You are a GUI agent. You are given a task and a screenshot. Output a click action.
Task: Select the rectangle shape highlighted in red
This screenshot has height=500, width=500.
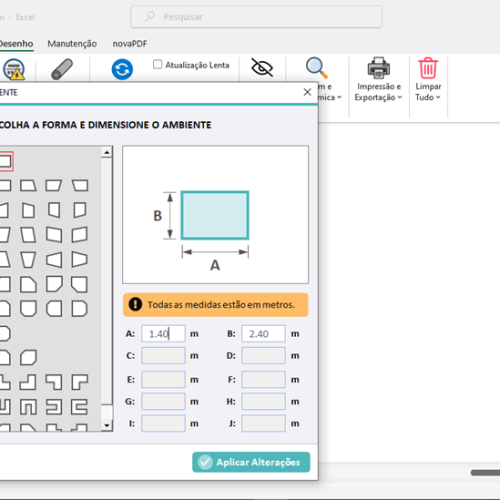(6, 161)
